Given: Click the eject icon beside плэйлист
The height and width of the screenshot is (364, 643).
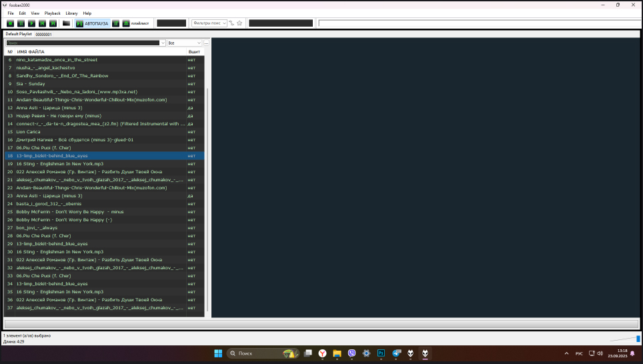Looking at the screenshot, I should pos(125,23).
